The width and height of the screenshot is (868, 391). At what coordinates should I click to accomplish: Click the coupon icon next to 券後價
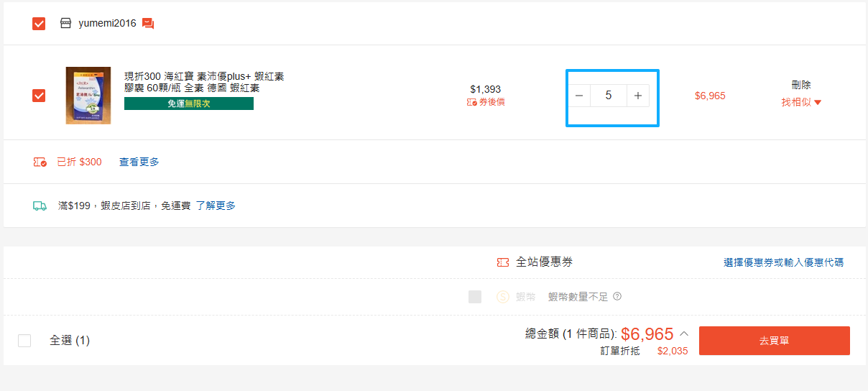pos(471,102)
